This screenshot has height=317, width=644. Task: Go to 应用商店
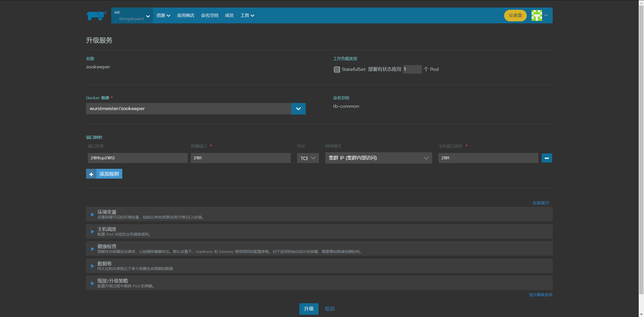pos(186,15)
